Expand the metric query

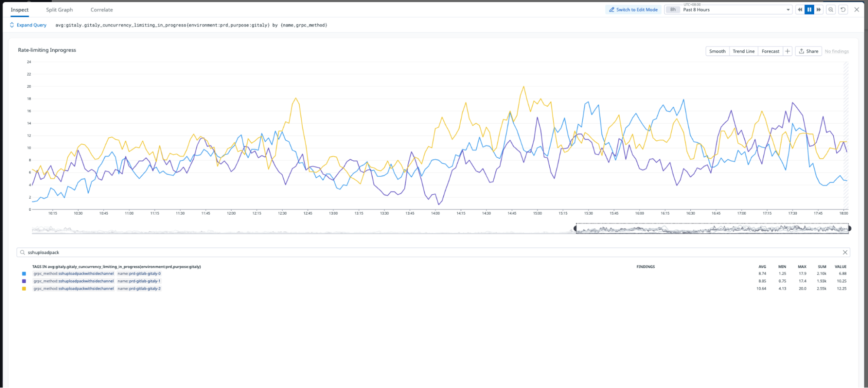pyautogui.click(x=28, y=25)
